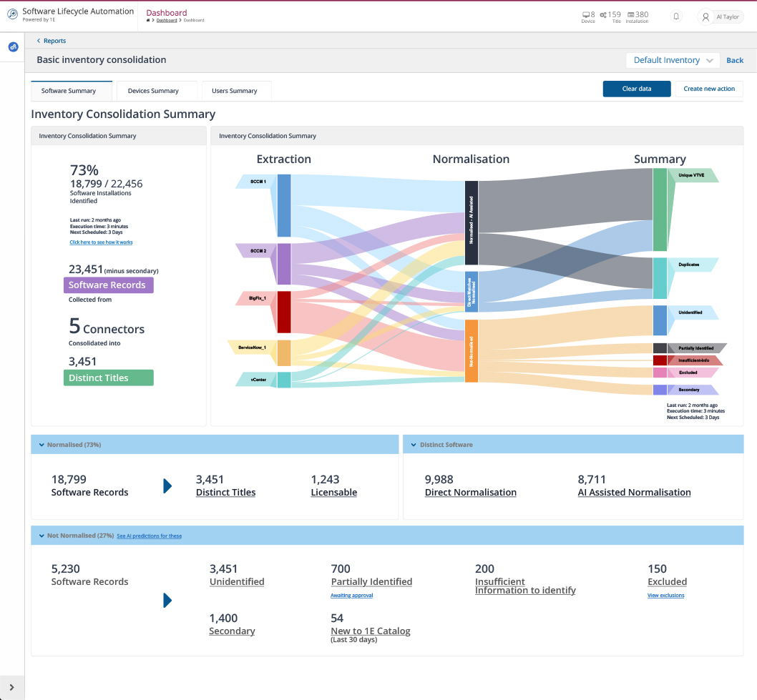Open the notifications bell icon

pos(676,16)
